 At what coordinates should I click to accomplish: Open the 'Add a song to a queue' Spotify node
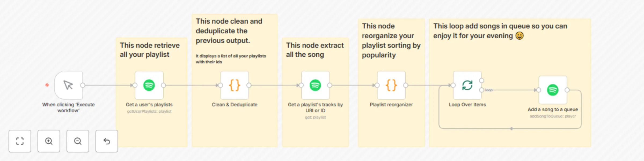[553, 90]
